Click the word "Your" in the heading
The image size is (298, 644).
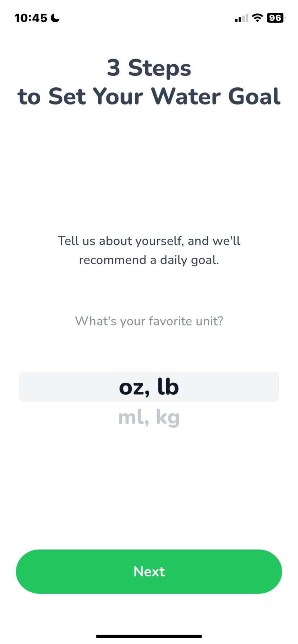point(118,96)
